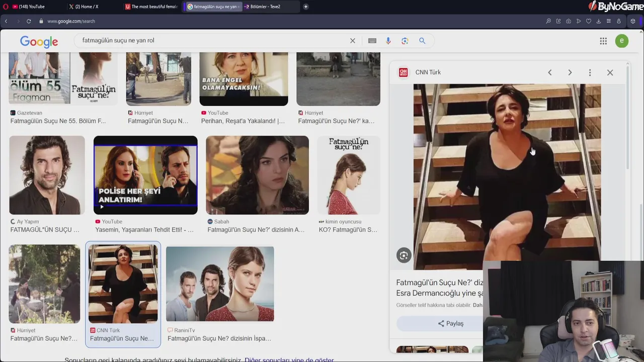The width and height of the screenshot is (644, 362).
Task: Open the 'kimin oyuncusu' poster thumbnail
Action: (x=349, y=175)
